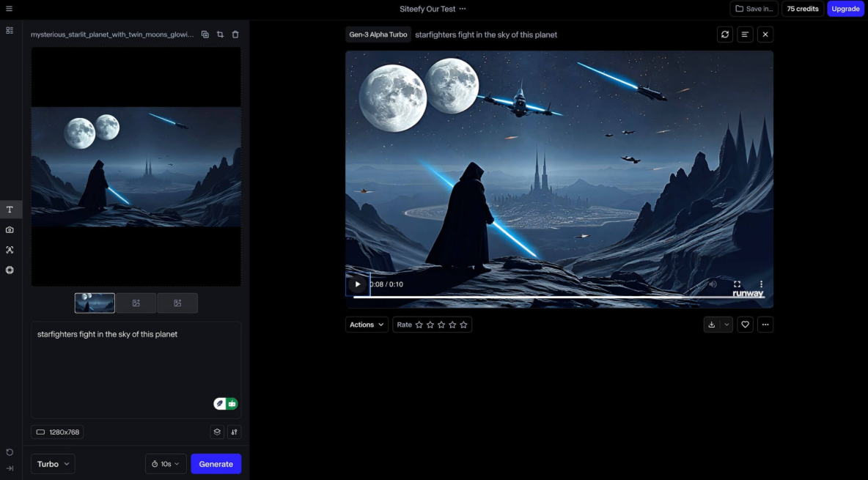Click the video progress bar
The width and height of the screenshot is (868, 480).
point(557,297)
